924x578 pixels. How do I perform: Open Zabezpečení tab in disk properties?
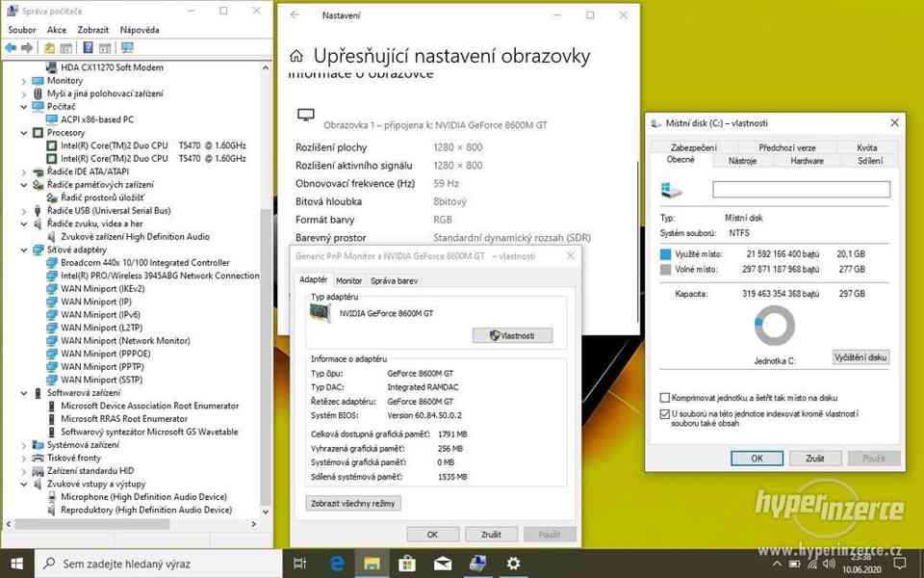694,147
